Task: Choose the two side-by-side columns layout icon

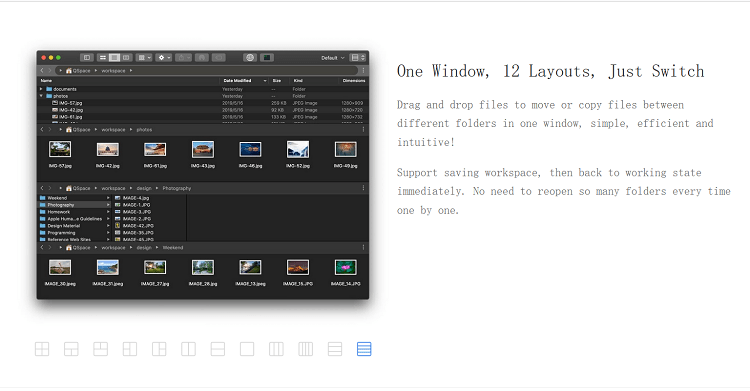Action: 188,349
